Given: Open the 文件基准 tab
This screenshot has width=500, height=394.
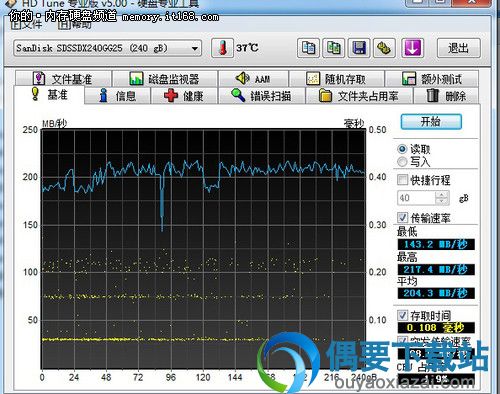Looking at the screenshot, I should click(x=63, y=79).
